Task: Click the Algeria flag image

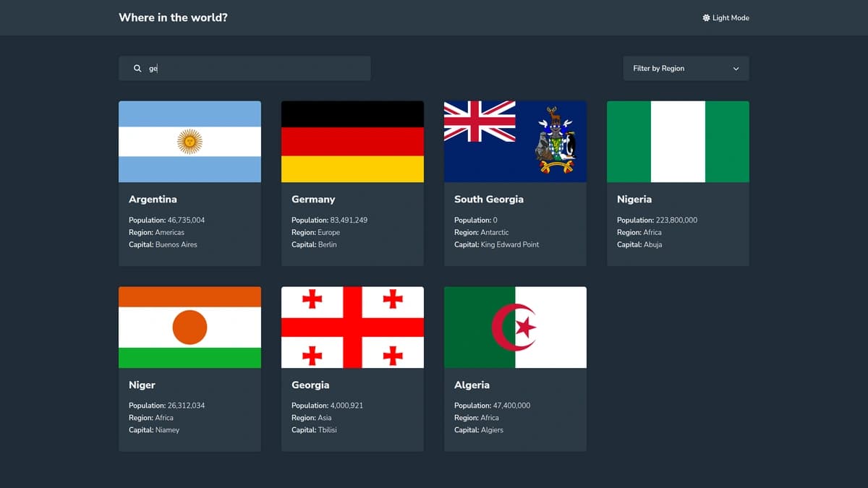Action: 515,327
